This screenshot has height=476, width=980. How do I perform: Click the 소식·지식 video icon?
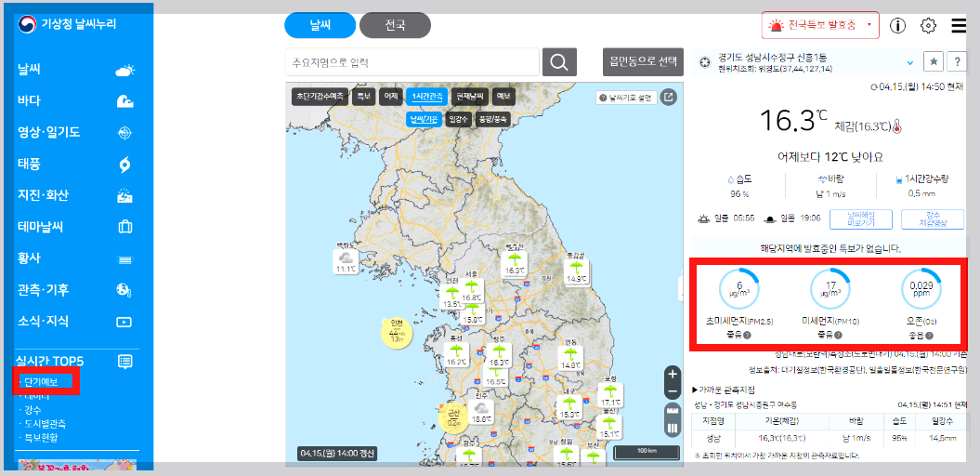(x=125, y=322)
